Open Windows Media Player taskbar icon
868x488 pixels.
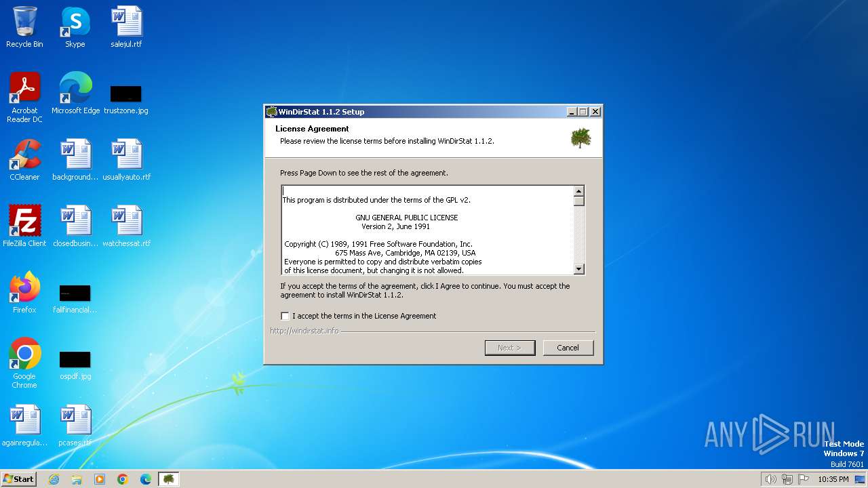pos(100,479)
